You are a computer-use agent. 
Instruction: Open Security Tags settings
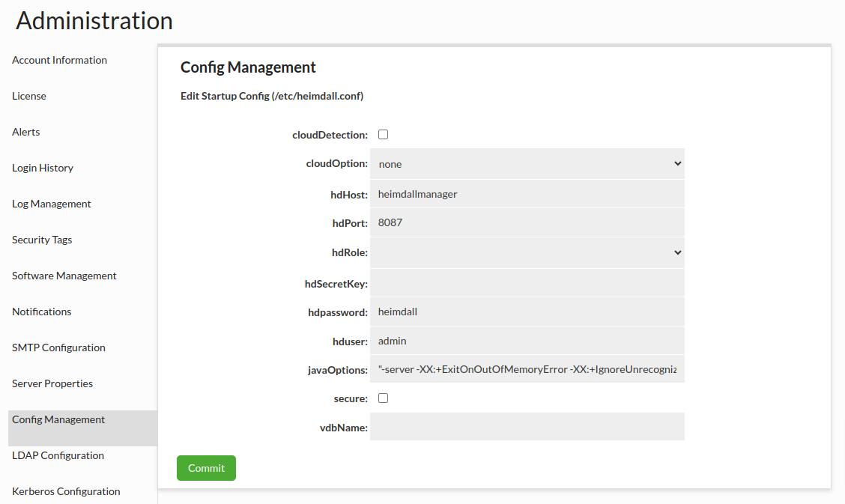(42, 240)
